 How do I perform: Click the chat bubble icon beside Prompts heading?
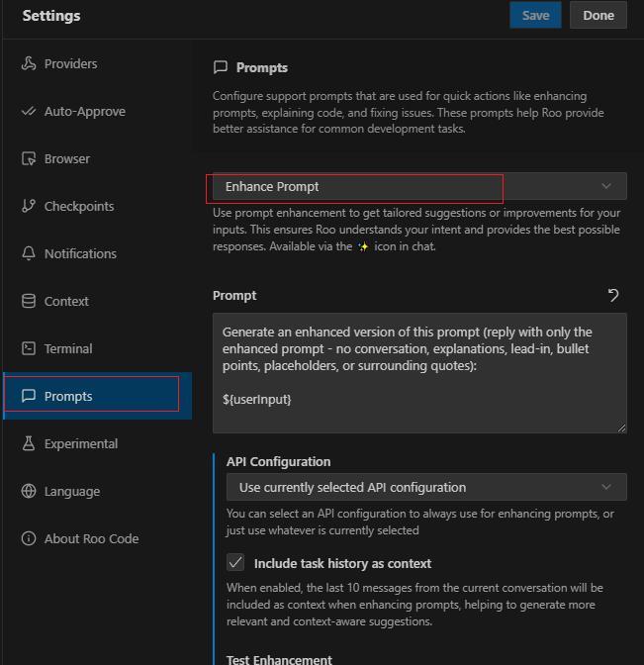[221, 67]
